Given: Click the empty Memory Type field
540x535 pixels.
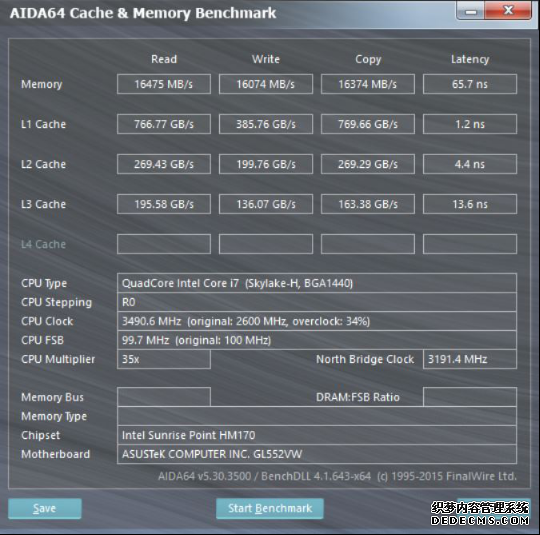Looking at the screenshot, I should [x=317, y=416].
